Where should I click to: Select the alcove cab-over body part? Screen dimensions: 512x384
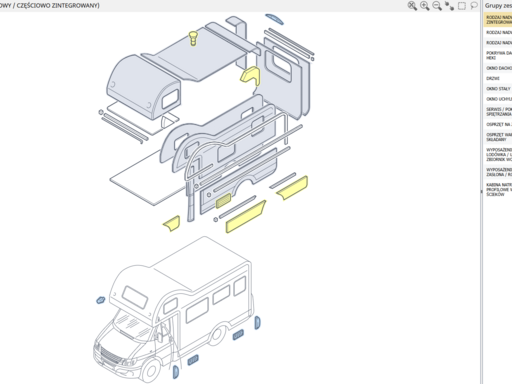pyautogui.click(x=144, y=87)
